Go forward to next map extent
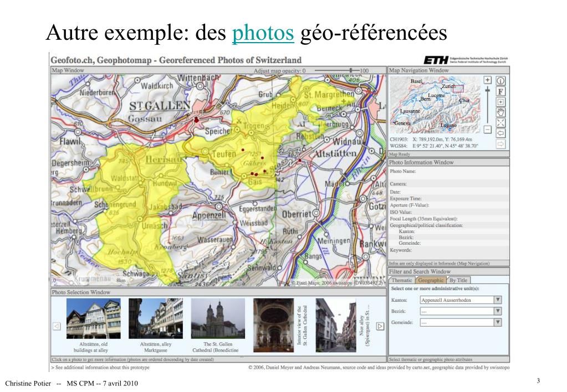567x392 pixels. [500, 144]
